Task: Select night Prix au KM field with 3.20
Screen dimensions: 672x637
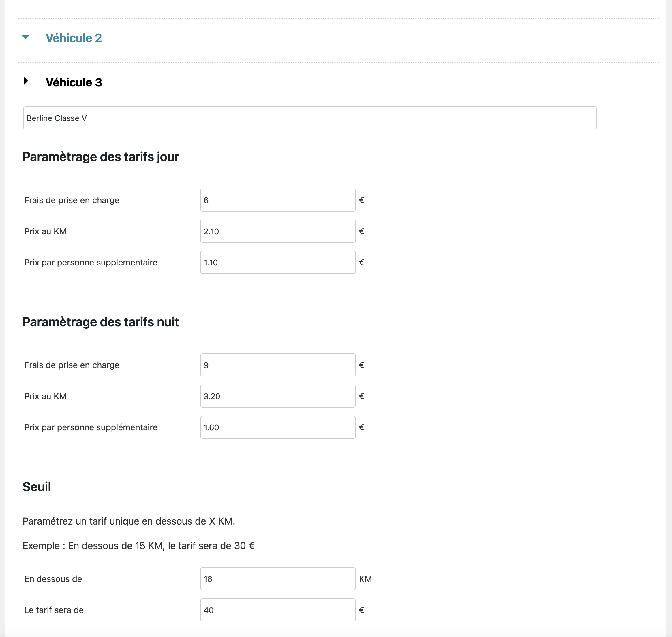Action: (x=278, y=396)
